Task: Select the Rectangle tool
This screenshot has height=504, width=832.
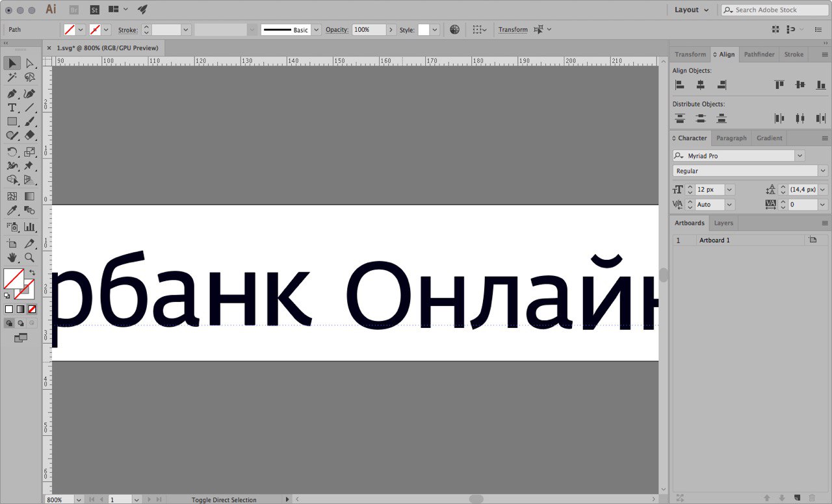Action: [12, 121]
